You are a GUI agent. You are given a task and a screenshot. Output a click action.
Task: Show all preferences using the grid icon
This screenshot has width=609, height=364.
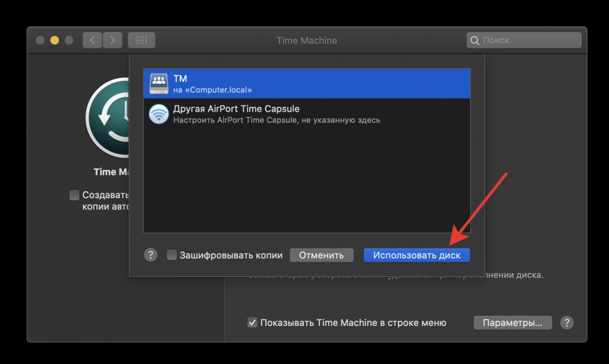pos(142,40)
